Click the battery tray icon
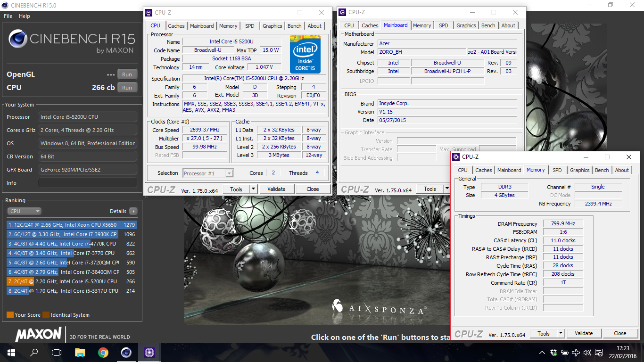Screen dimensions: 644x362 (565, 353)
